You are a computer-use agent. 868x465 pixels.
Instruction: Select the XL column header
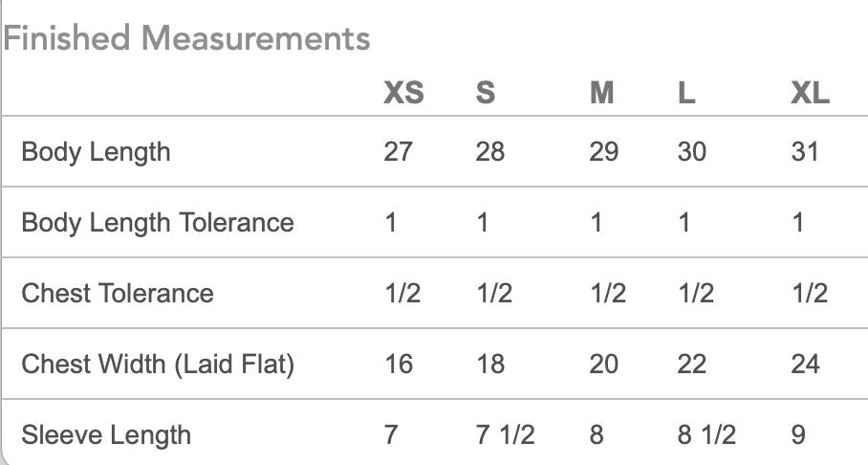pos(811,93)
